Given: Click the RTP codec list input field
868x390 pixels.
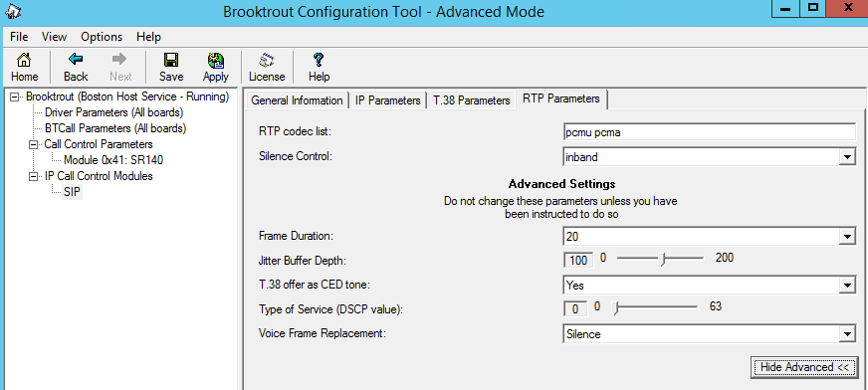Looking at the screenshot, I should [x=709, y=132].
